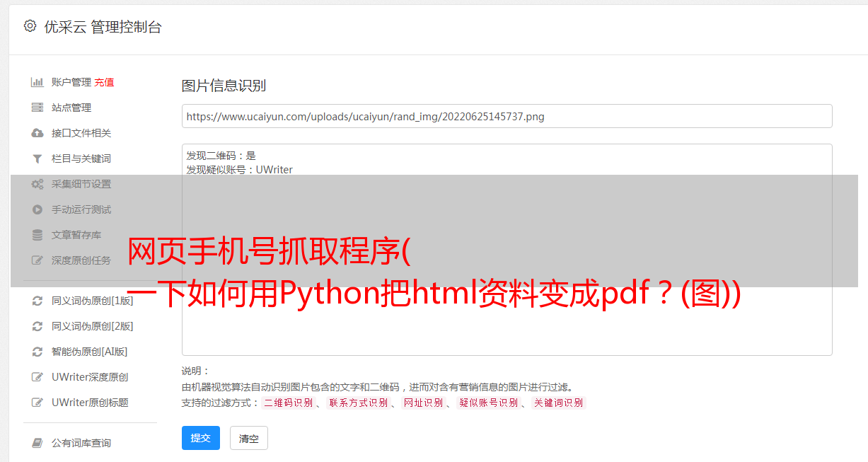This screenshot has height=462, width=868.
Task: Clear the form with 清空 button
Action: (249, 438)
